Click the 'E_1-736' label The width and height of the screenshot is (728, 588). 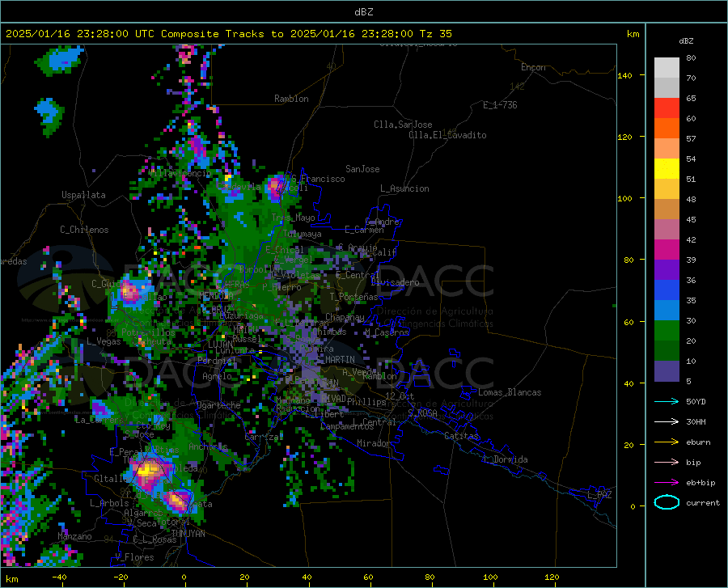pos(500,105)
